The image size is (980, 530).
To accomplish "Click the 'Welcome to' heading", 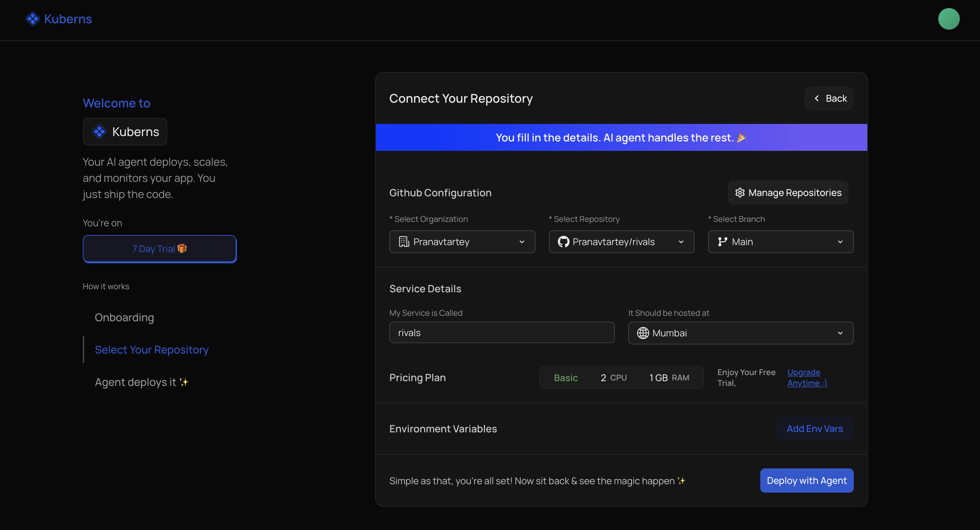I will (x=116, y=103).
